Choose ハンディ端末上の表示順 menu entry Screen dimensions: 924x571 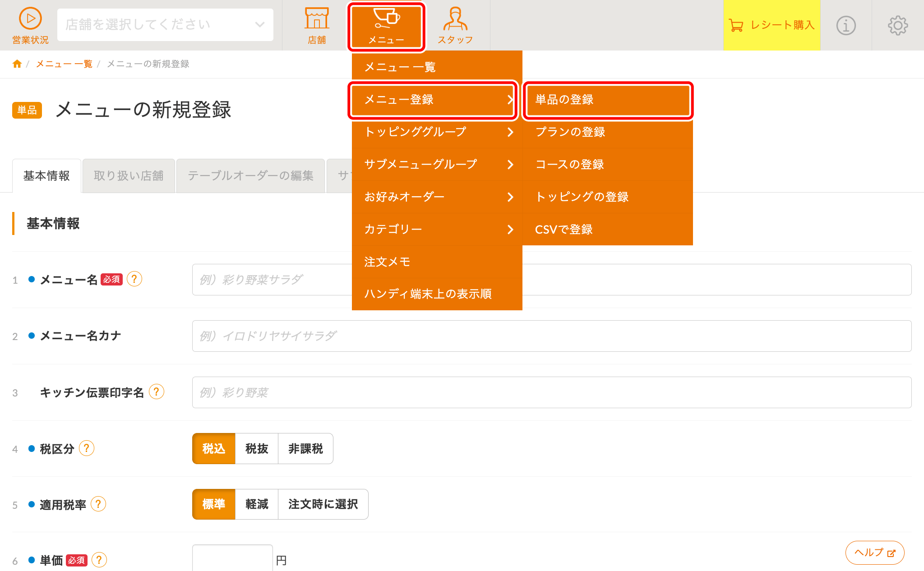[x=437, y=294]
